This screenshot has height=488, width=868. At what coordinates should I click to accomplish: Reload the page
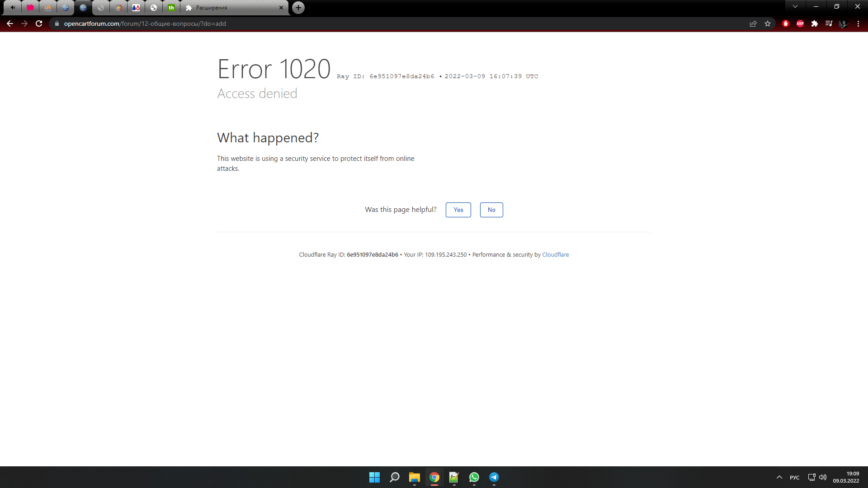tap(39, 23)
